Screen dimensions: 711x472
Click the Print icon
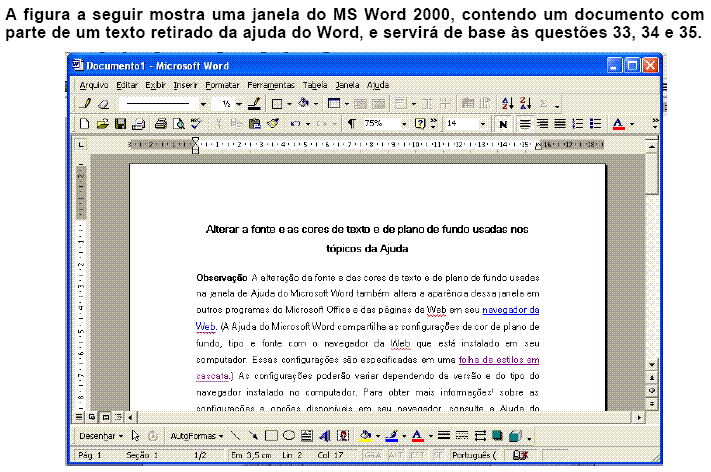click(x=161, y=124)
